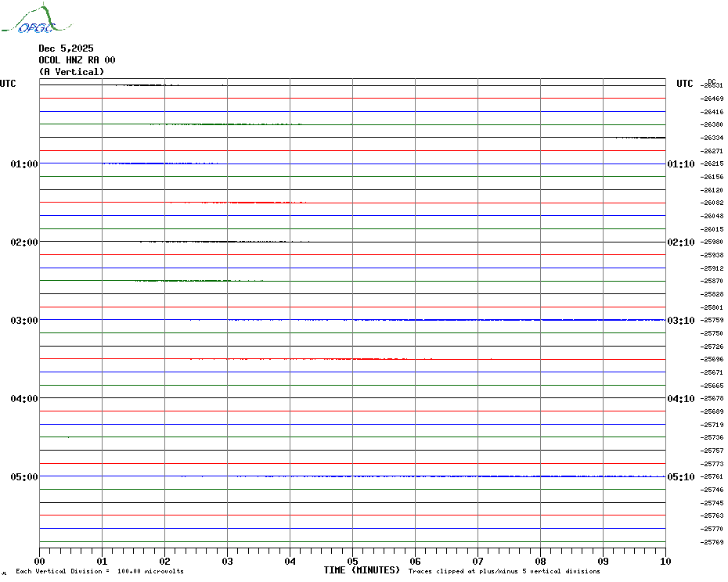
Task: Click the 03:00 time label on left axis
Action: [x=24, y=321]
